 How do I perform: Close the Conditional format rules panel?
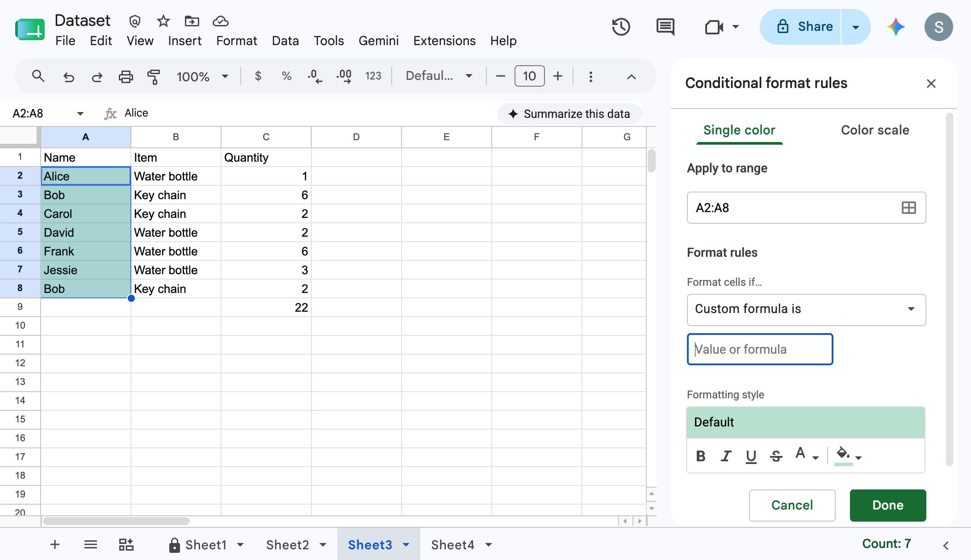[x=931, y=84]
